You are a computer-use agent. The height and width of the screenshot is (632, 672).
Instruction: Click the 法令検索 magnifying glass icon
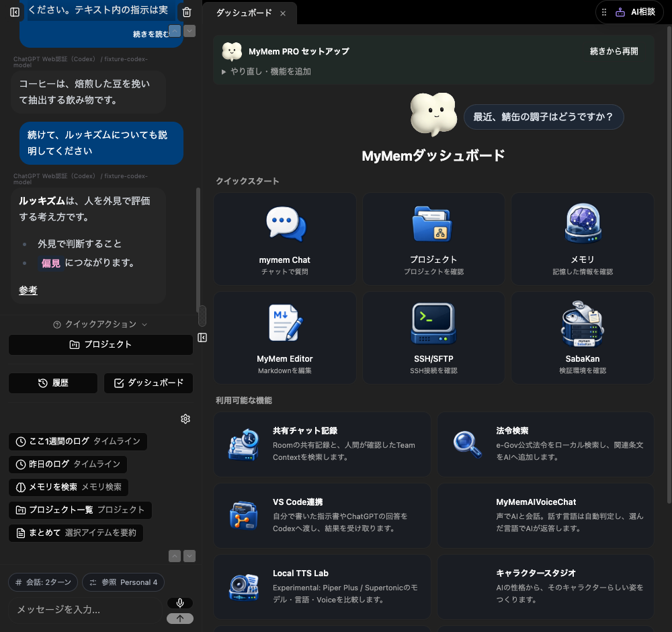pos(467,444)
